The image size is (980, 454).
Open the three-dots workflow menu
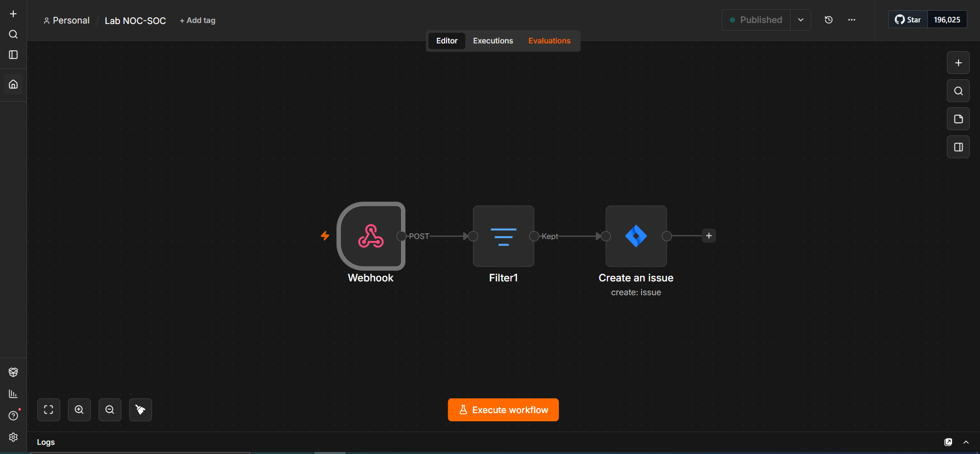[x=852, y=20]
